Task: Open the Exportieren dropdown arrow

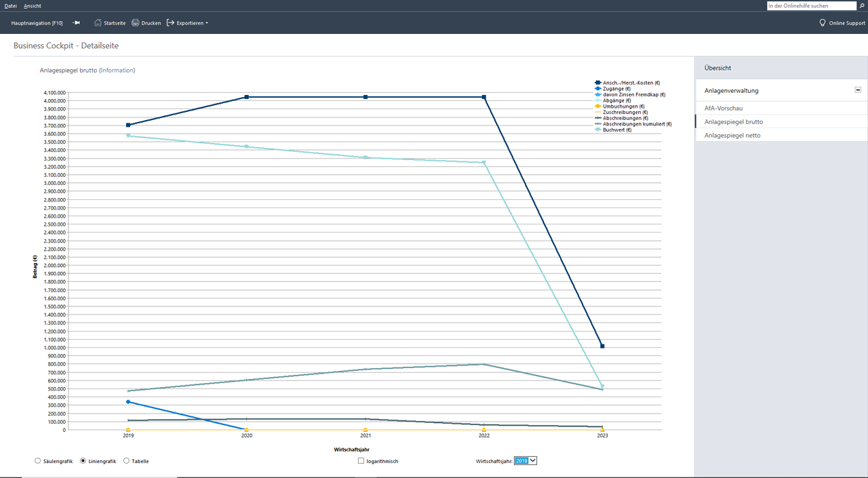Action: click(x=207, y=23)
